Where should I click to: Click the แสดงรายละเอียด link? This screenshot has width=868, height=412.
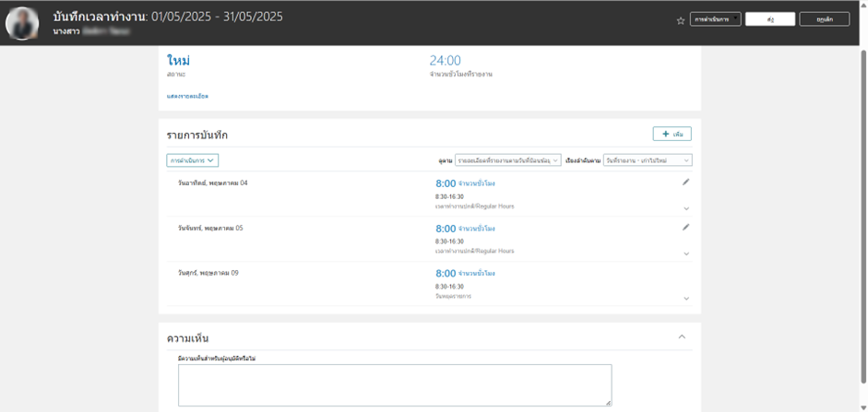tap(187, 96)
